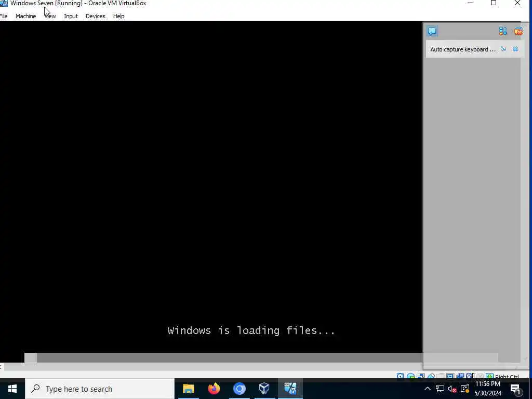Viewport: 532px width, 399px height.
Task: Click the Type here to search box
Action: coord(100,389)
